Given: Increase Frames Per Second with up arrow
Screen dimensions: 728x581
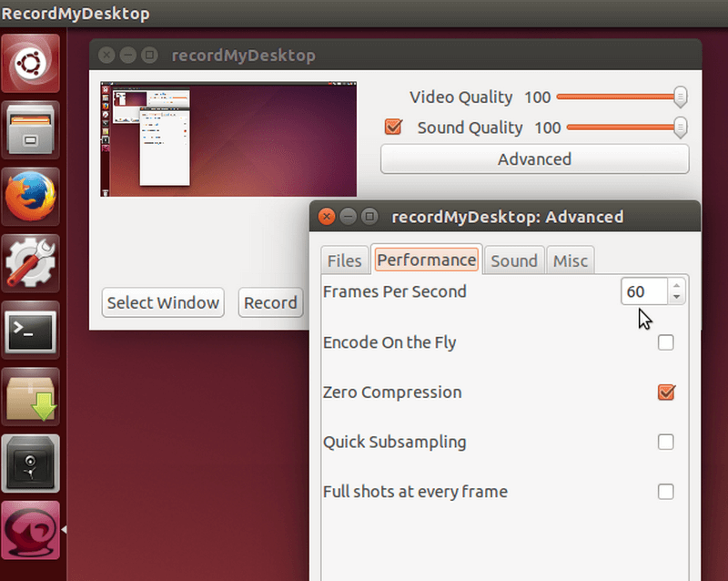Looking at the screenshot, I should [676, 286].
